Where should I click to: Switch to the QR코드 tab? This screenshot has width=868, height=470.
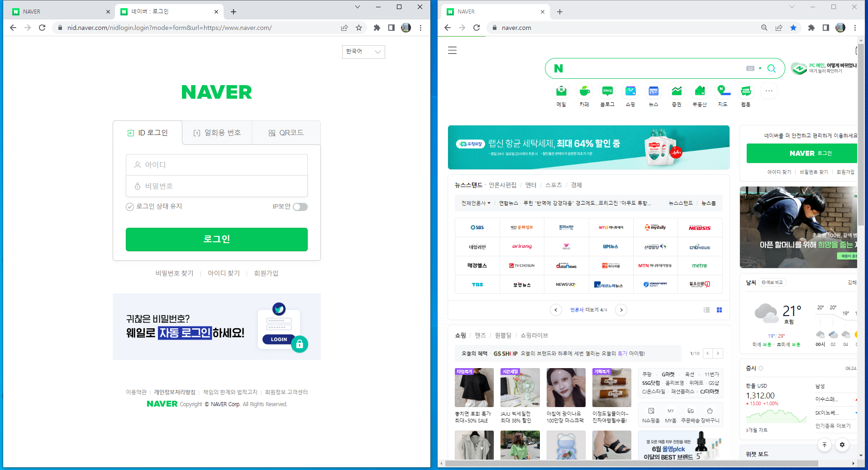tap(286, 133)
